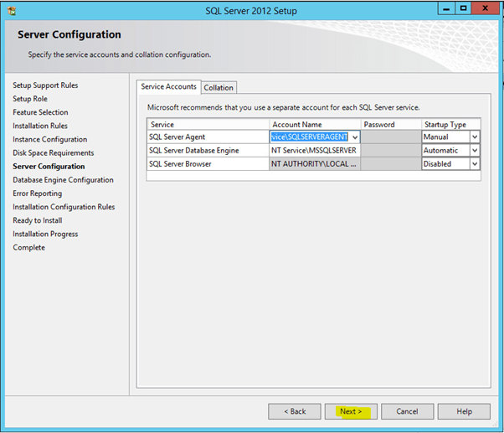Click Instance Configuration in the sidebar

49,139
